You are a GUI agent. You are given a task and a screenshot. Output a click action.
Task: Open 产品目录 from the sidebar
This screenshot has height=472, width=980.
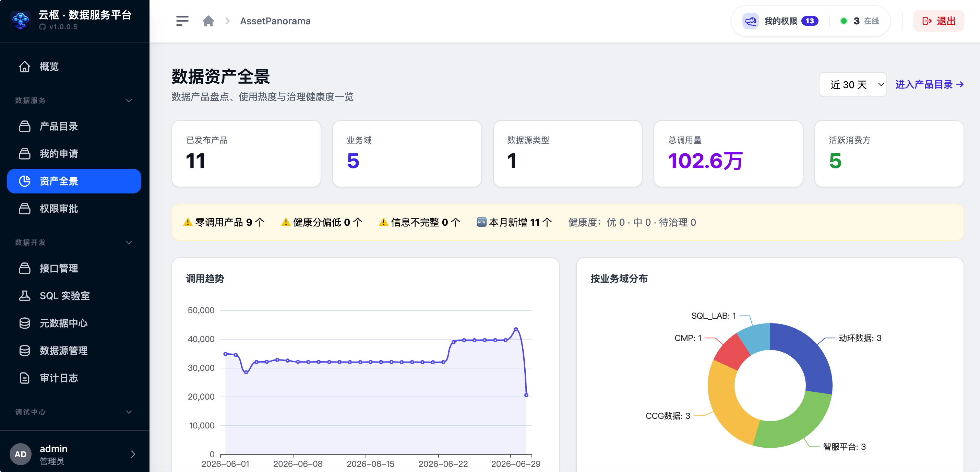74,126
